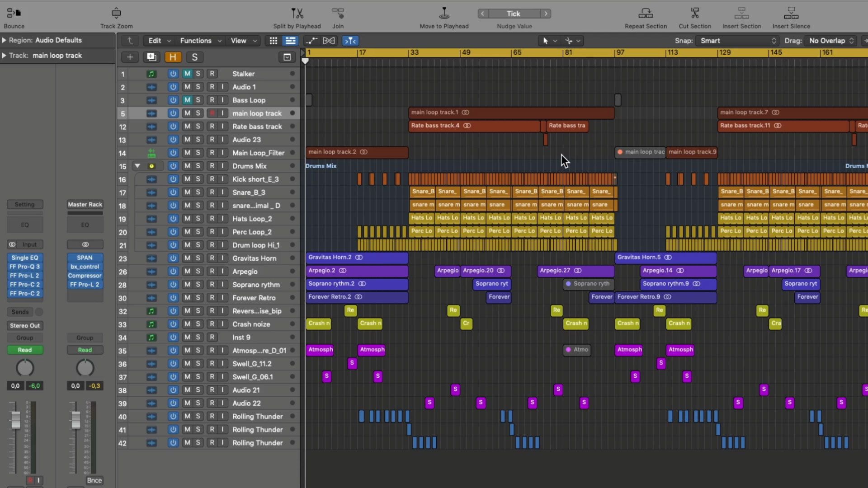Click the Cut Section icon
Viewport: 868px width, 488px height.
click(694, 13)
